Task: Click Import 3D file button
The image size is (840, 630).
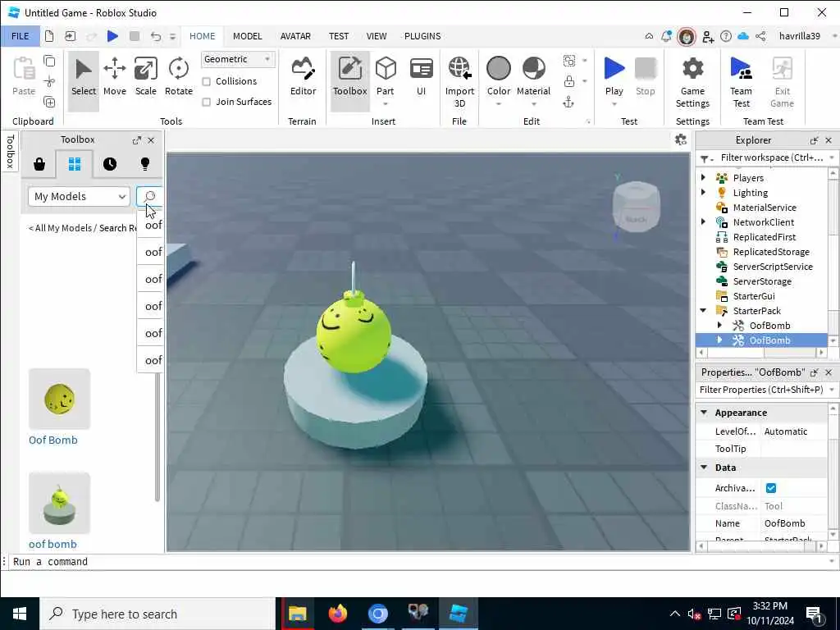Action: [x=459, y=82]
